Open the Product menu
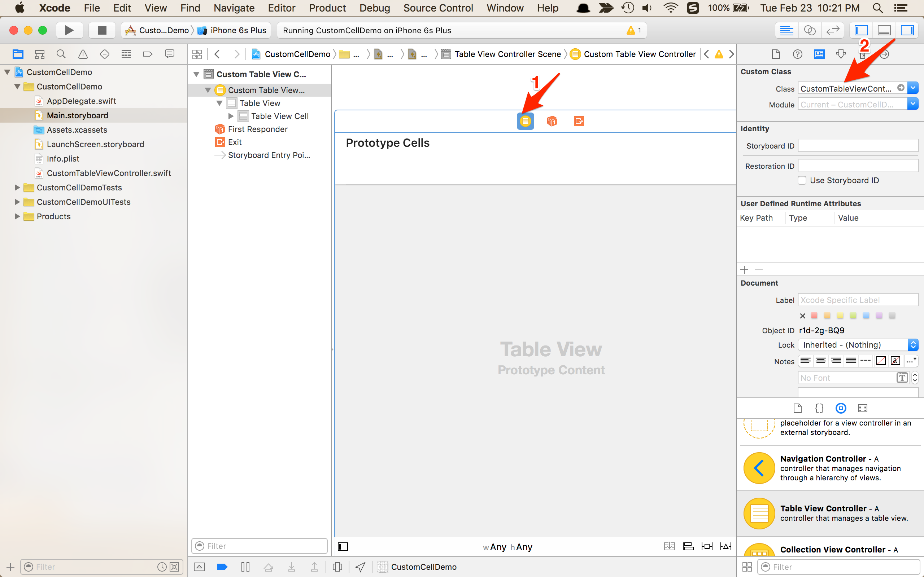This screenshot has width=924, height=577. click(x=327, y=8)
